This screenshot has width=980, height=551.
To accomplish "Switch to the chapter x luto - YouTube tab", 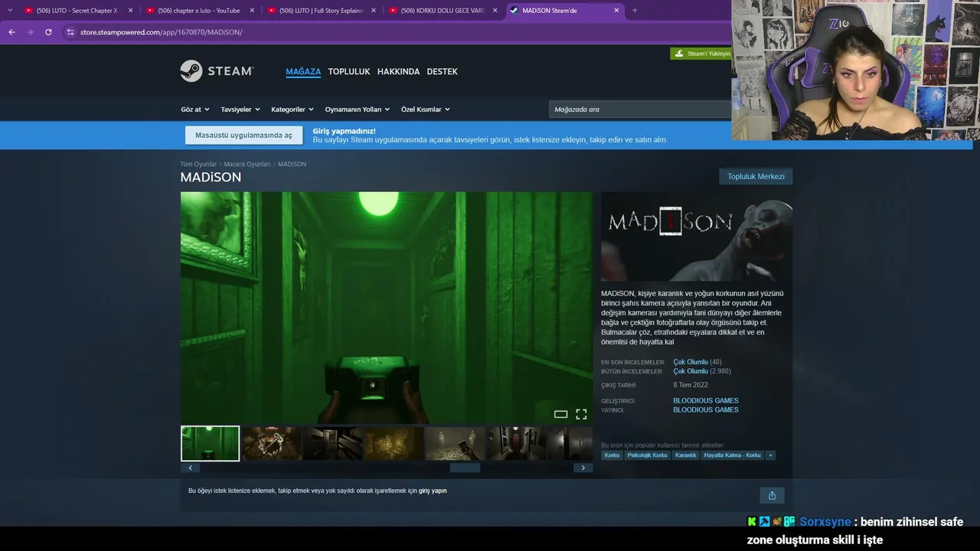I will [x=199, y=11].
